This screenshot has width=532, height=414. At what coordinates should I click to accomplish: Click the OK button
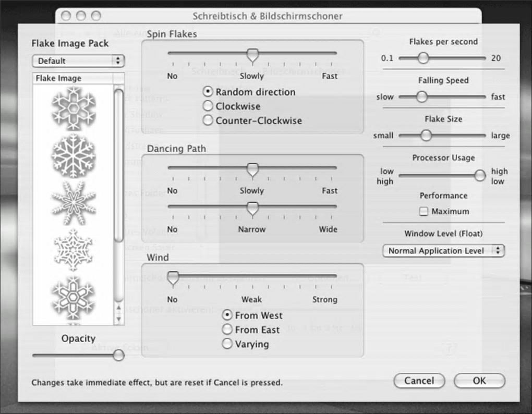[x=479, y=381]
